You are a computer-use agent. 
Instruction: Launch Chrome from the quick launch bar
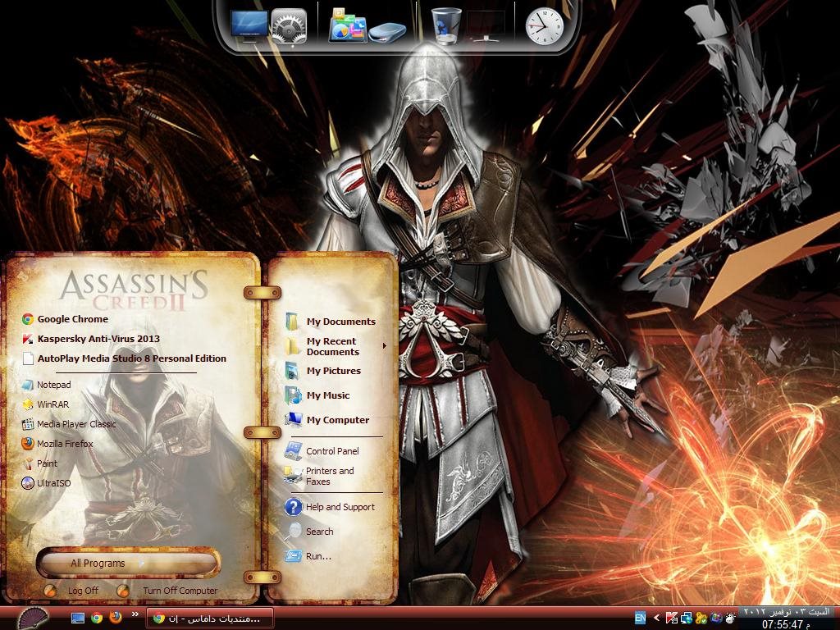97,618
